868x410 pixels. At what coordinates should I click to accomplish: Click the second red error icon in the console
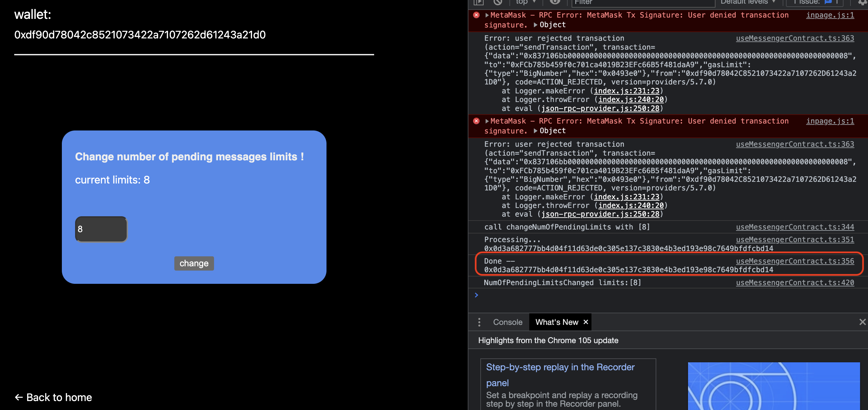pyautogui.click(x=476, y=121)
